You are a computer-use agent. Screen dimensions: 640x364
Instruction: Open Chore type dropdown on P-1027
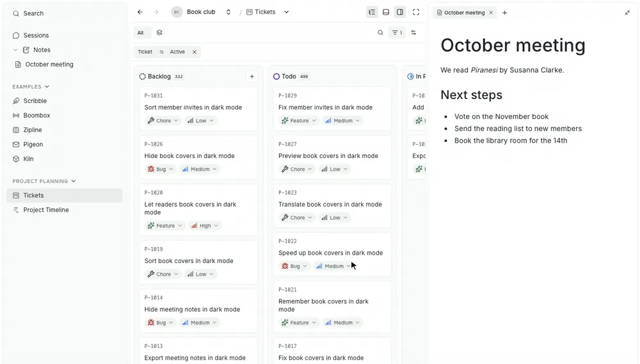297,170
